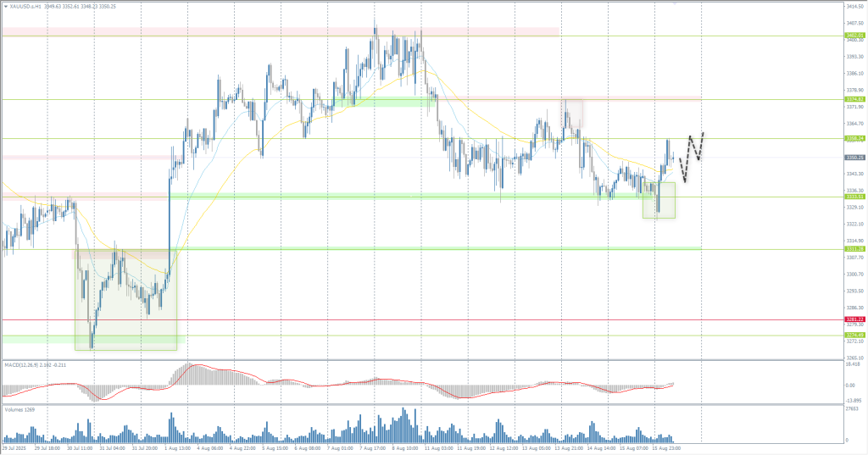Click the red MACD signal line peak
Screen dimensions: 868x455
[x=197, y=366]
